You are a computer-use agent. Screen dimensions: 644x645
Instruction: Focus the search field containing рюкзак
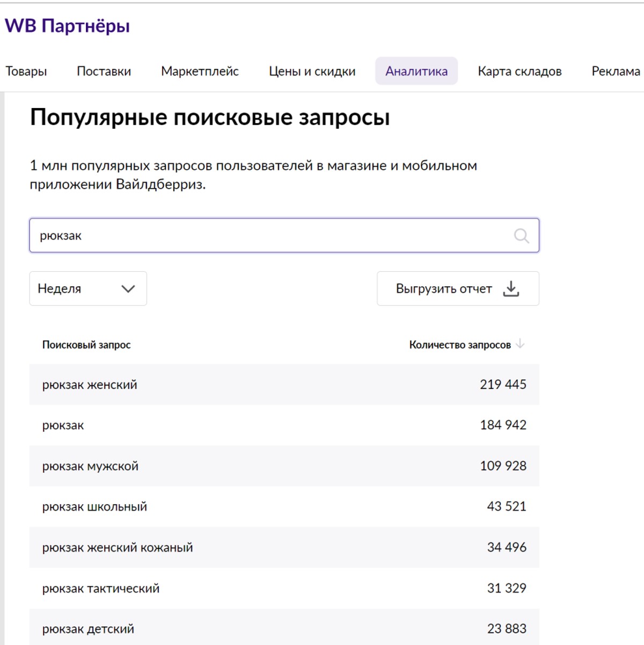(x=284, y=235)
